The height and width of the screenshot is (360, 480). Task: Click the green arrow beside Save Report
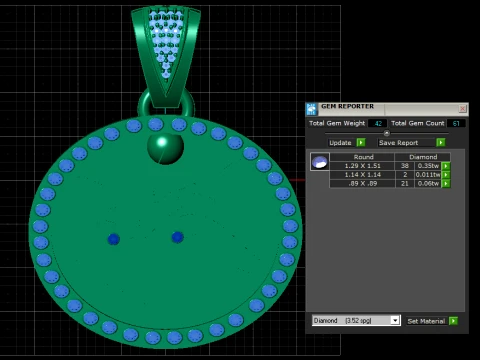(x=441, y=143)
